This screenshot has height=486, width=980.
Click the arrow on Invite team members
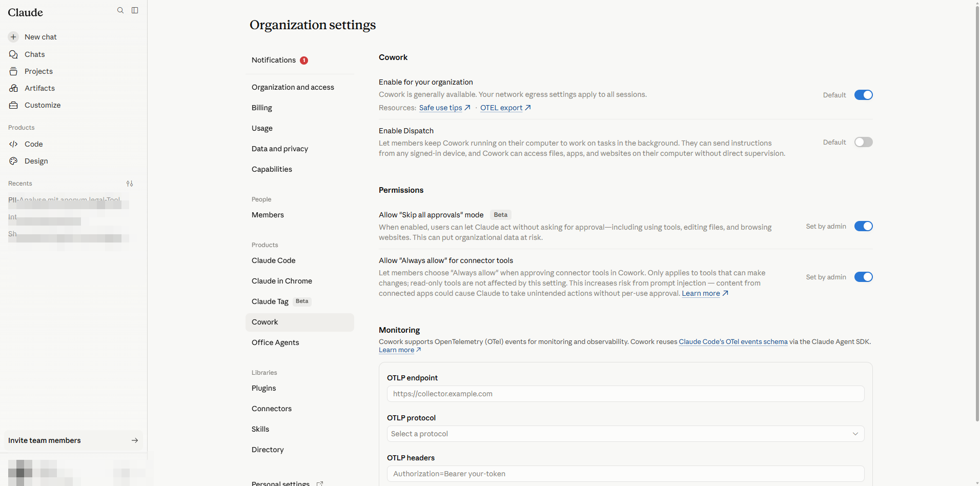click(135, 440)
